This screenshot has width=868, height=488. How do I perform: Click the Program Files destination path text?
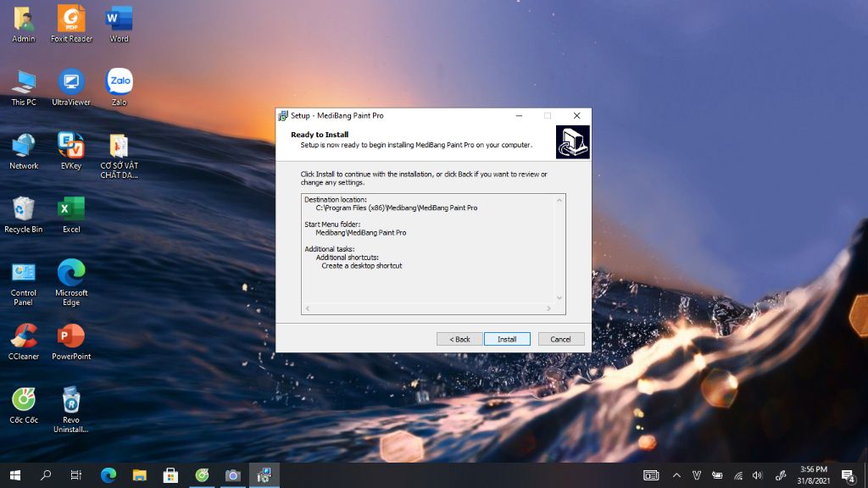click(x=397, y=208)
